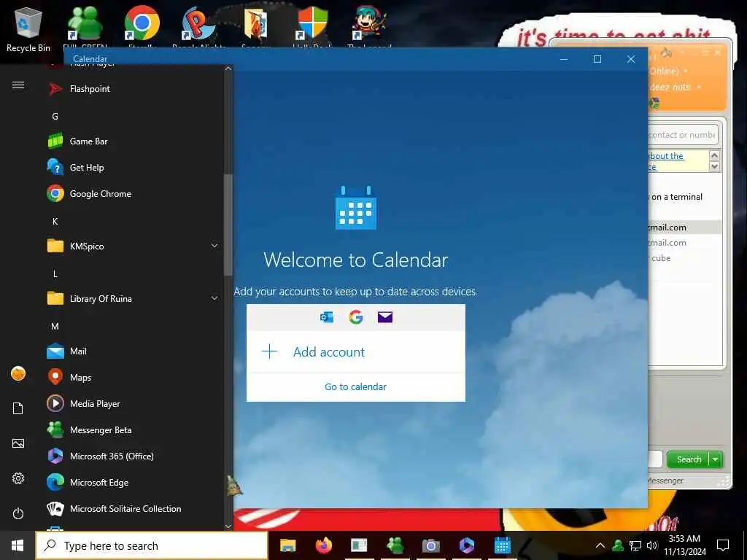Image resolution: width=747 pixels, height=560 pixels.
Task: Click the Start menu app list scrollbar thumb
Action: click(x=228, y=225)
